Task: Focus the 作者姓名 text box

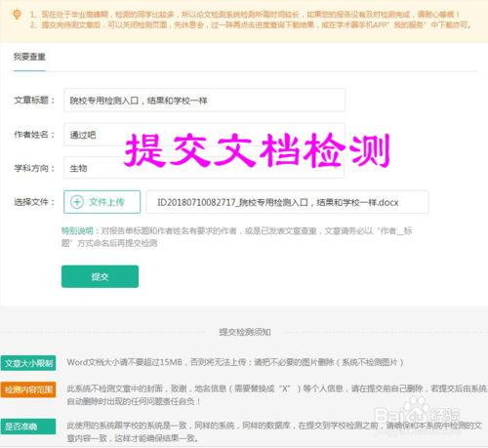Action: coord(204,135)
